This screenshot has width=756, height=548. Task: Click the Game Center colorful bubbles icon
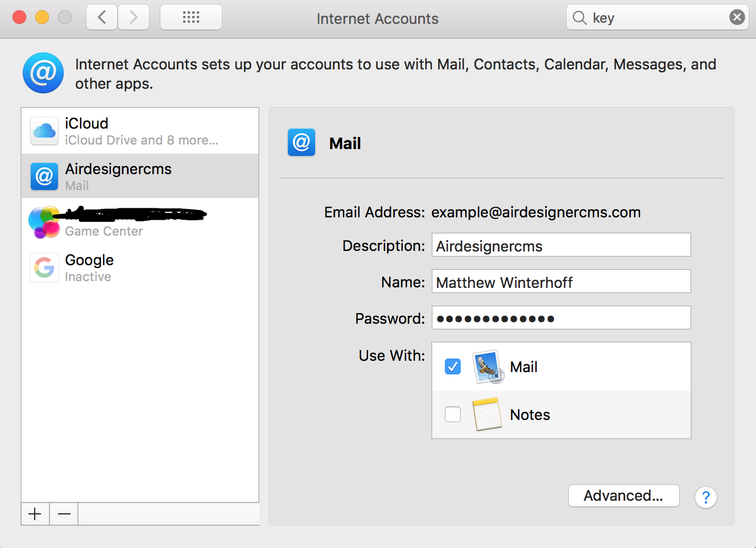tap(44, 222)
